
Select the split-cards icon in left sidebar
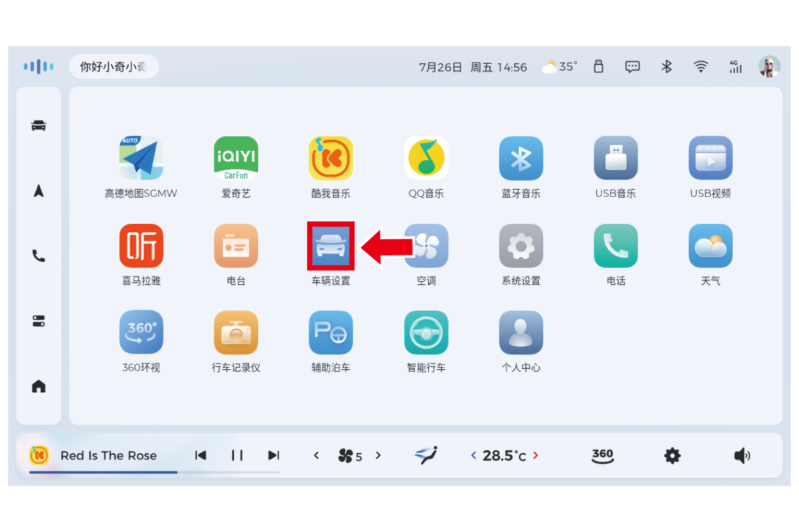pos(39,321)
